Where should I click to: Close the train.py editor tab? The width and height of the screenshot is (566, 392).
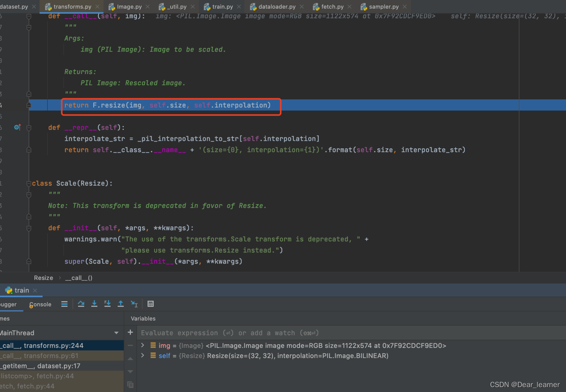coord(239,6)
